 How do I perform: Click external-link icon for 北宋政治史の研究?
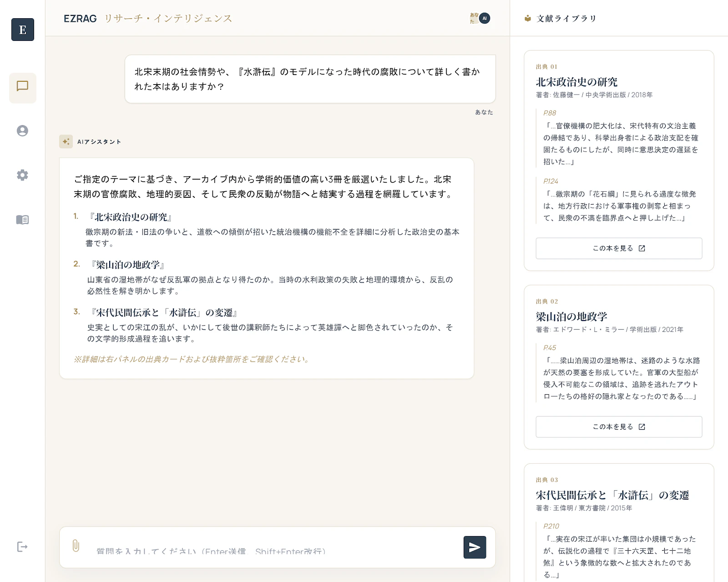click(x=642, y=248)
